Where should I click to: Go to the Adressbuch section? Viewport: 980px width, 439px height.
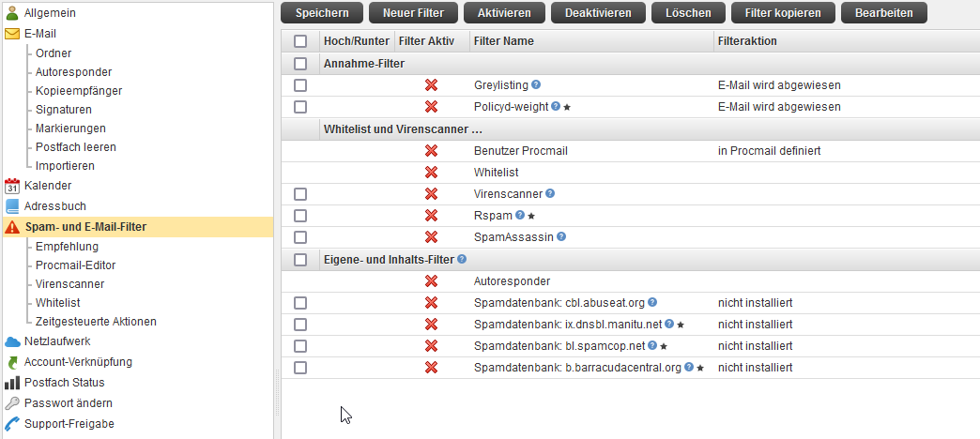[55, 206]
